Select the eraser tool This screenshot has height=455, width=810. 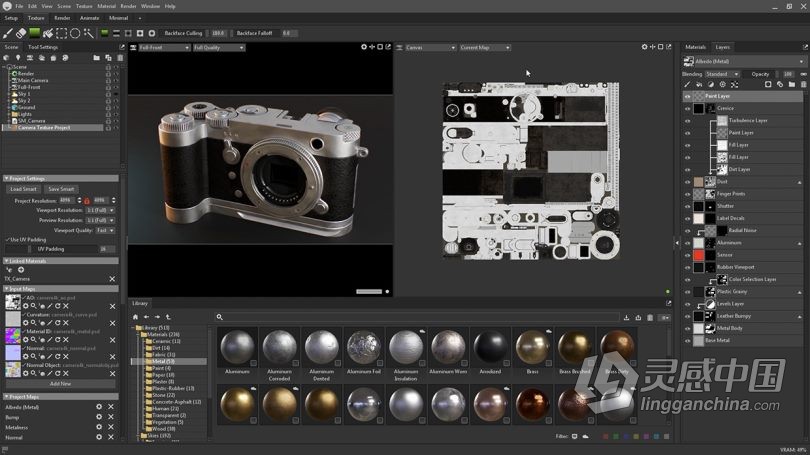[21, 33]
